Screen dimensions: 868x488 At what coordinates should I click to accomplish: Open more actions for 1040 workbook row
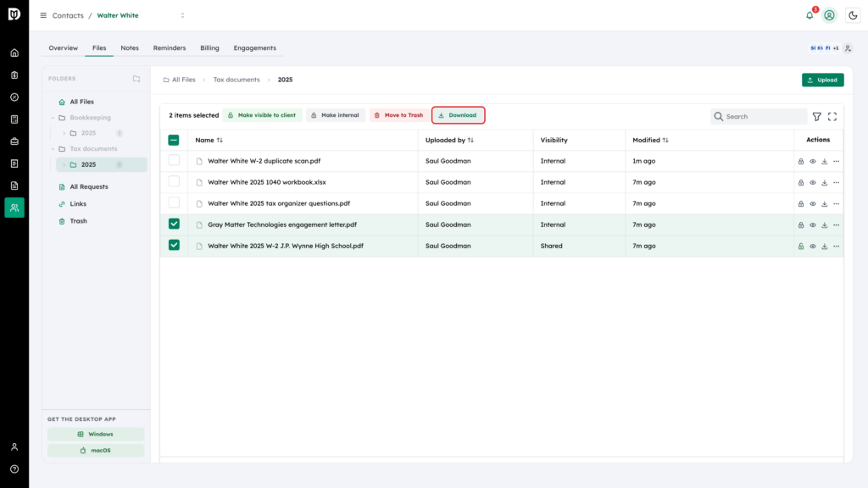(x=837, y=183)
